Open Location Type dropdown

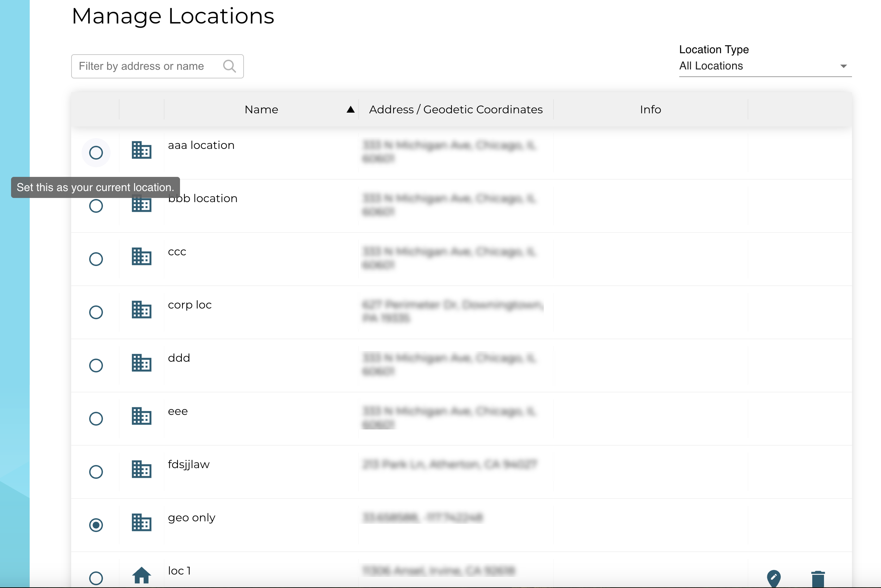[x=765, y=66]
